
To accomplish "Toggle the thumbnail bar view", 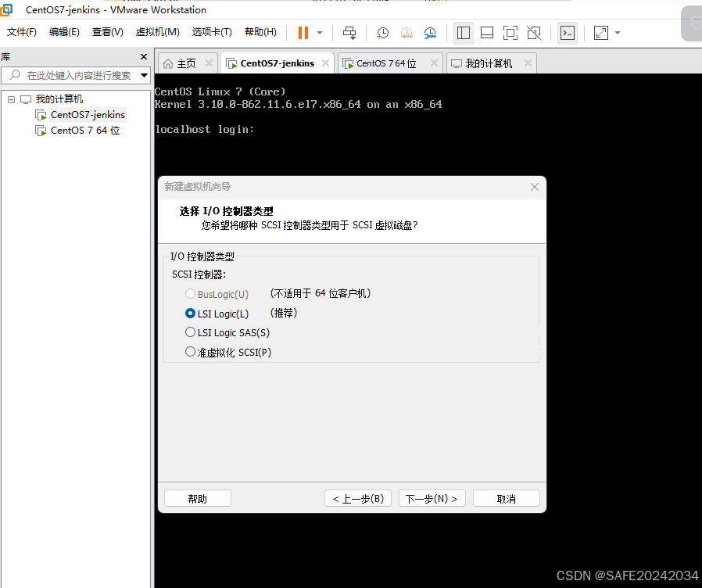I will (x=487, y=33).
